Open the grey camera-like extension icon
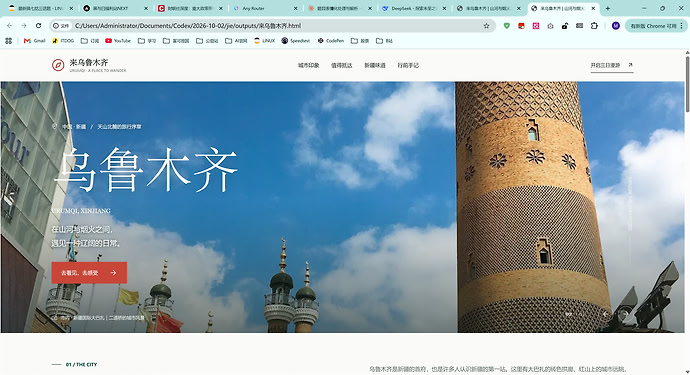This screenshot has height=375, width=690. pyautogui.click(x=551, y=26)
